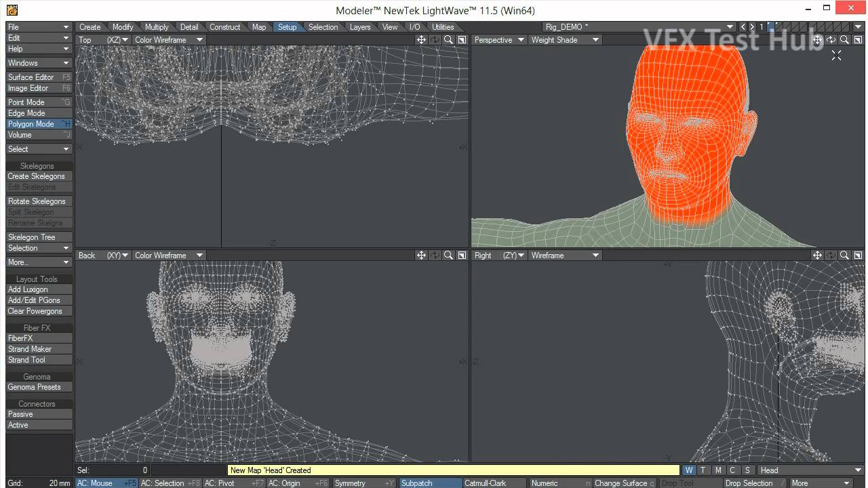Screen dimensions: 868x488
Task: Maximize the Top viewport
Action: coord(462,40)
